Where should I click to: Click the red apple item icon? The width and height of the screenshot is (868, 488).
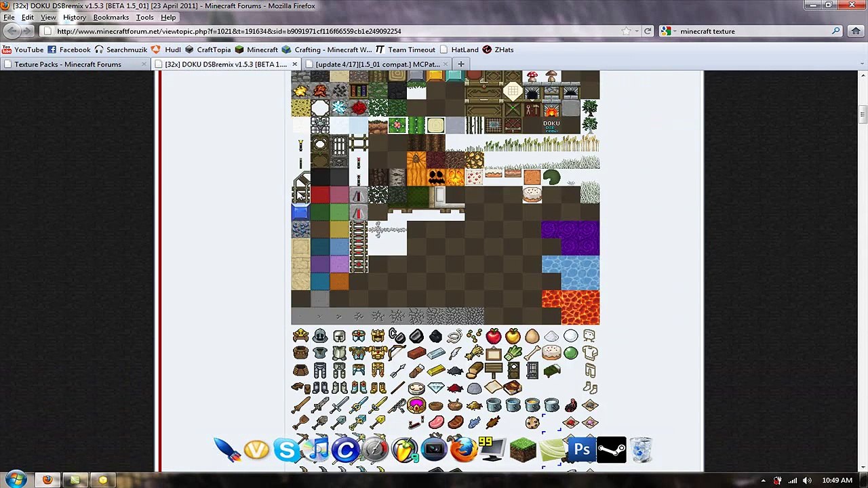493,336
